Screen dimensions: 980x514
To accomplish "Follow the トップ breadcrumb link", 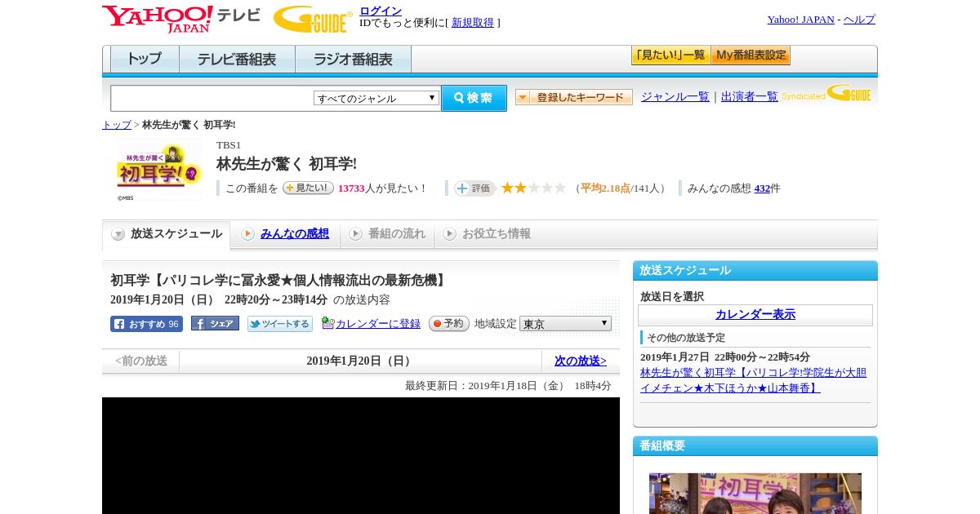I will click(117, 125).
